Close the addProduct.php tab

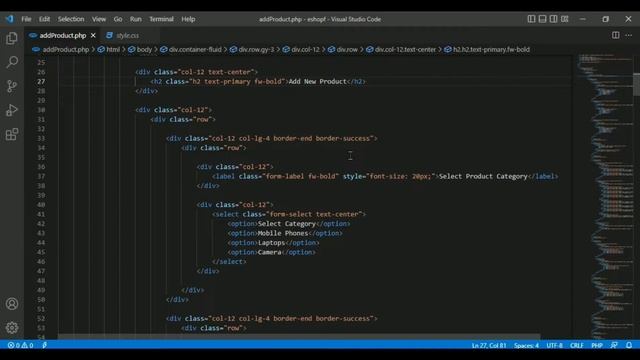(x=93, y=36)
